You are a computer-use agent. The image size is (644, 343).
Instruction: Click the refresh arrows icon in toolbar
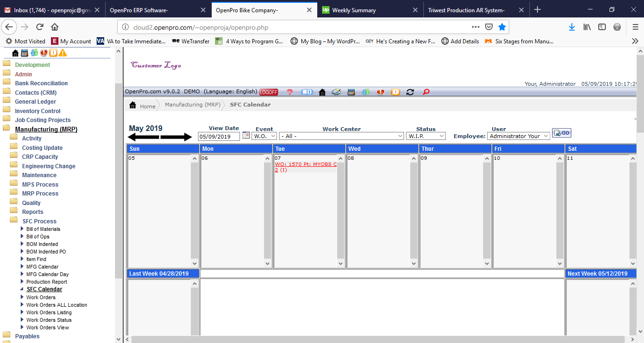(410, 92)
